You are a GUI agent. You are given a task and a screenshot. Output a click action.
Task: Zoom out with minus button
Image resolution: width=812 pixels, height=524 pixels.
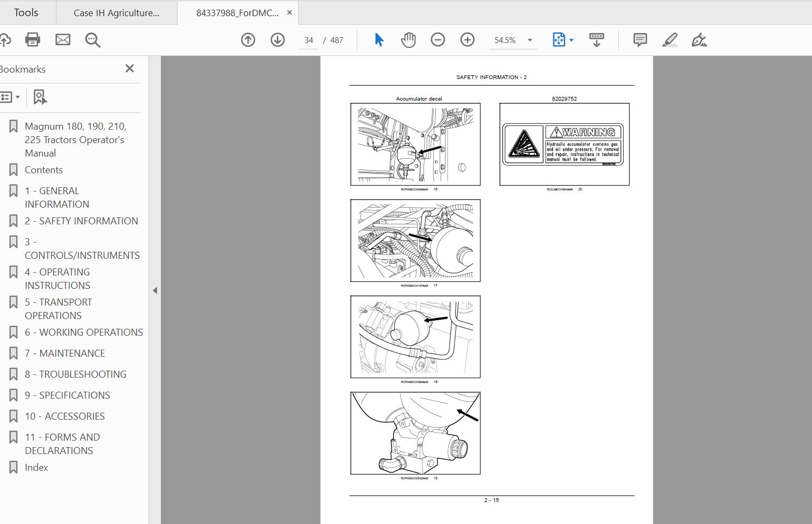pyautogui.click(x=438, y=40)
